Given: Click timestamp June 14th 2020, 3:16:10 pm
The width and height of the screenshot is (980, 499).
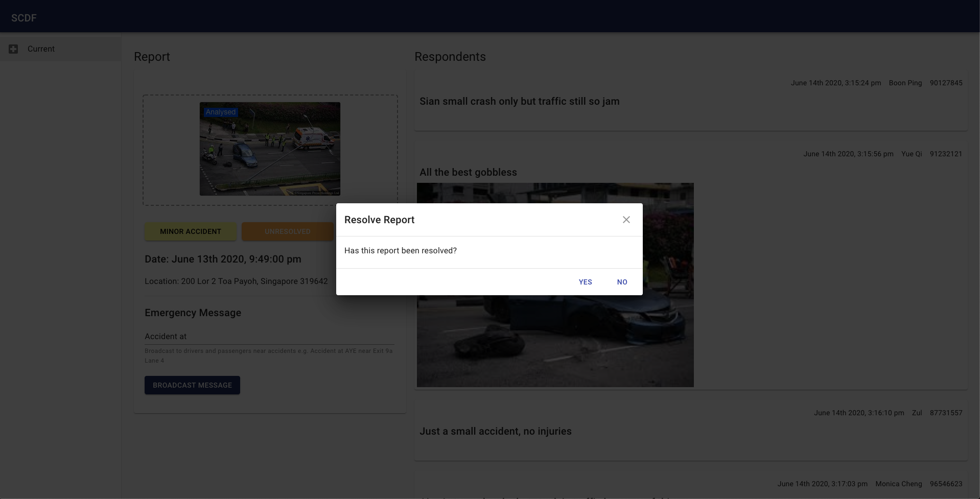Looking at the screenshot, I should click(859, 413).
